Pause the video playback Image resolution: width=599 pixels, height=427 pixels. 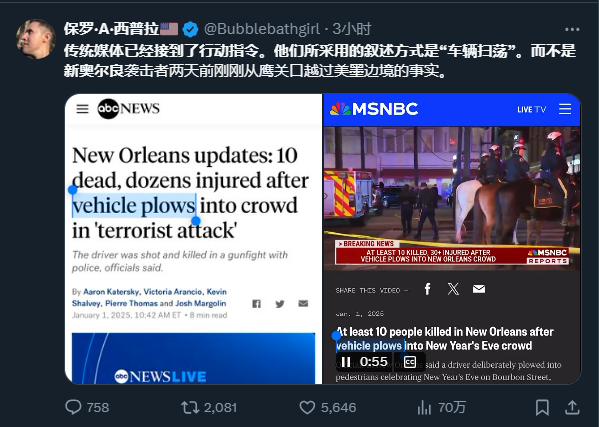[x=346, y=362]
